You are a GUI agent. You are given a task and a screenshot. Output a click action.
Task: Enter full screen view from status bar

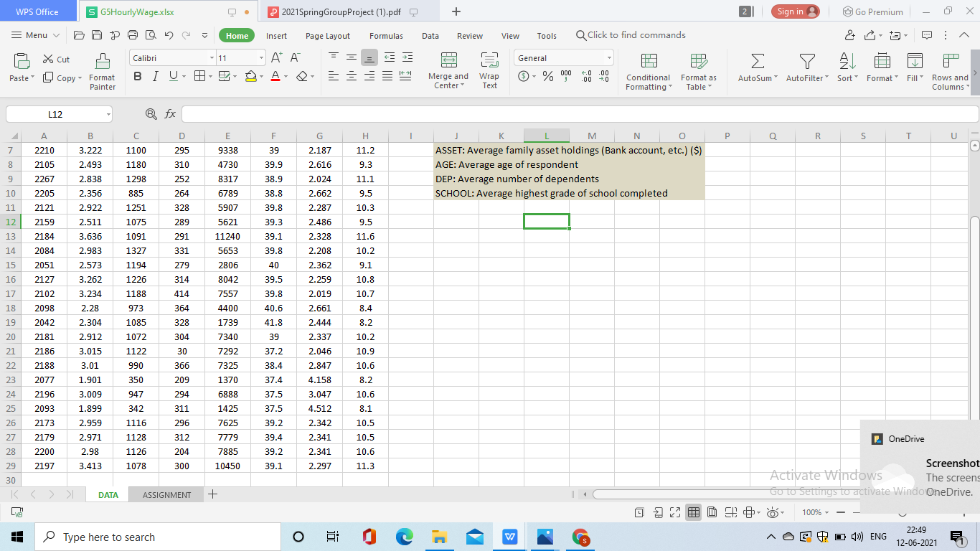(x=676, y=512)
